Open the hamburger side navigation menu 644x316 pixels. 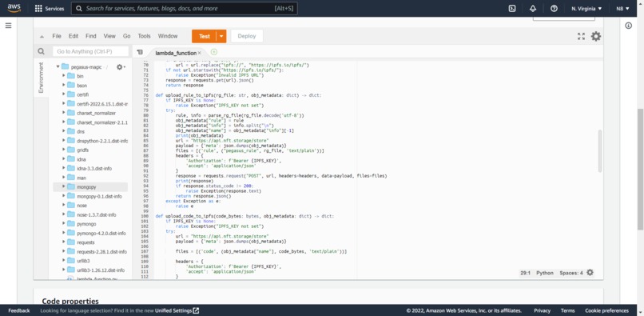point(8,26)
